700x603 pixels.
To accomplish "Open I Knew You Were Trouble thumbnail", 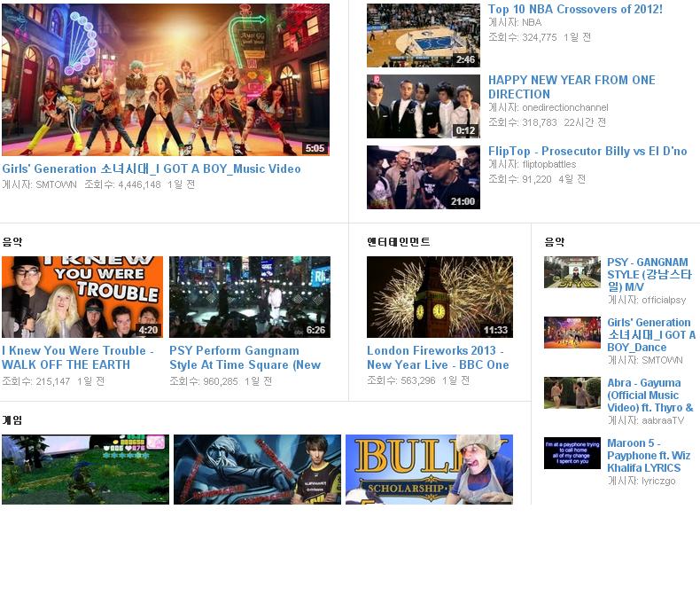I will coord(82,297).
